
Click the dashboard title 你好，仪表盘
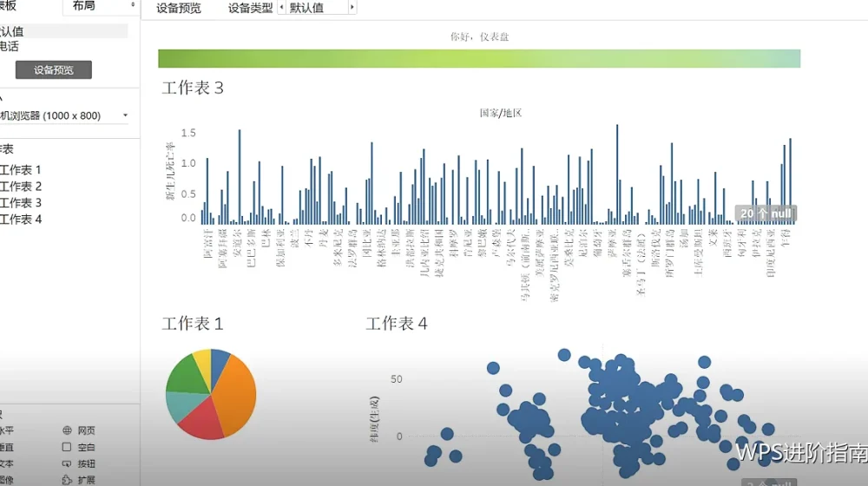click(x=479, y=36)
